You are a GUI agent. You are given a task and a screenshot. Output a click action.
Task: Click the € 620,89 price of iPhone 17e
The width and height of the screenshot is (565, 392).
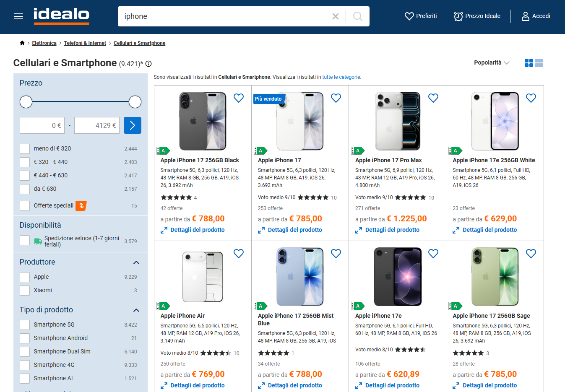pyautogui.click(x=403, y=374)
